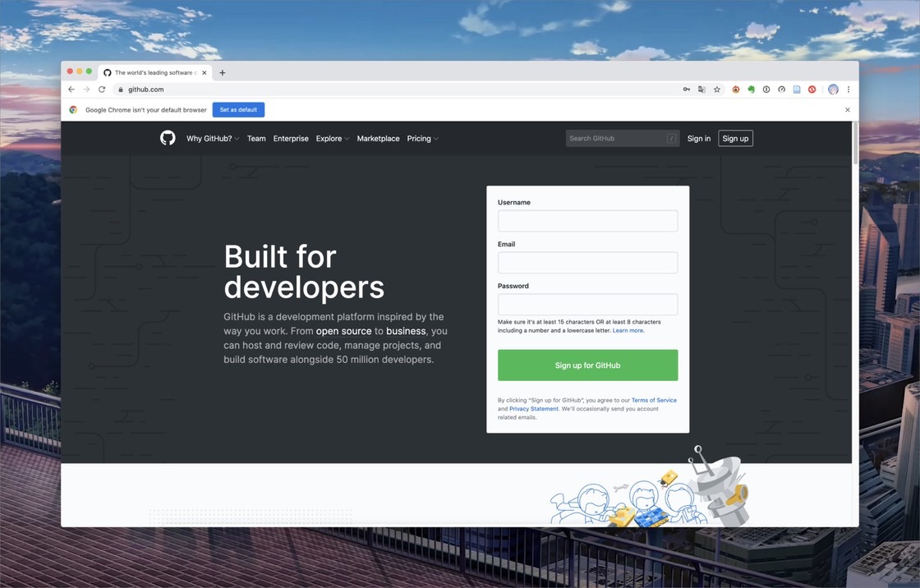Click the slash shortcut hint in search
Screen dimensions: 920x588
click(671, 139)
